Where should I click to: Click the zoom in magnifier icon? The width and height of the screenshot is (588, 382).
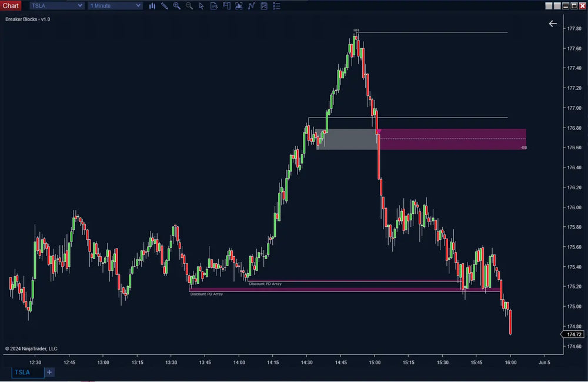pyautogui.click(x=176, y=6)
